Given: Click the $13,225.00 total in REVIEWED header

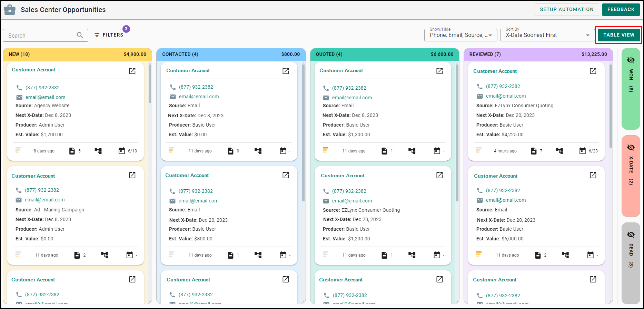Looking at the screenshot, I should [x=594, y=54].
